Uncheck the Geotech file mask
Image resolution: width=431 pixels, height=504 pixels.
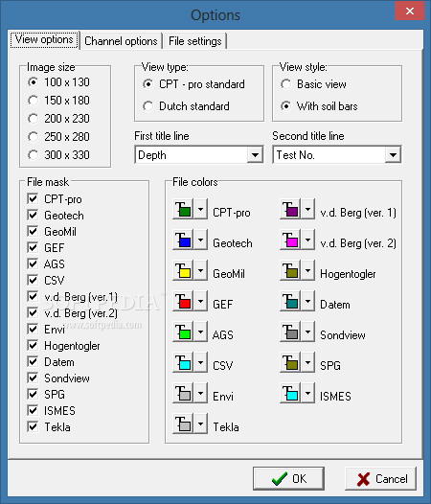(x=33, y=215)
